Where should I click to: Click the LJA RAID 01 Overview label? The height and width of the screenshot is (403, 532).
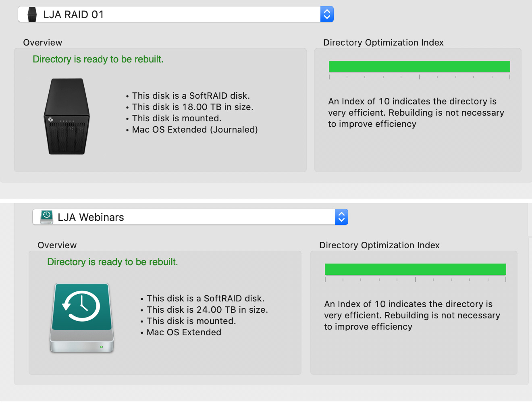pos(43,43)
